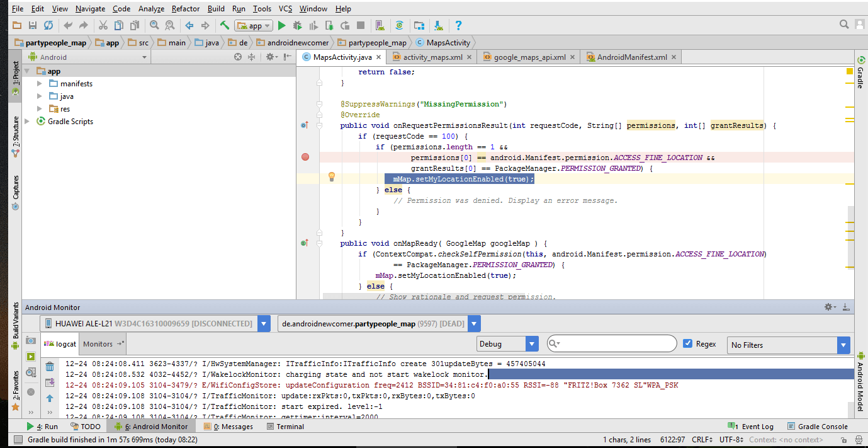This screenshot has height=448, width=868.
Task: Click the scroll from source target icon
Action: coord(238,57)
